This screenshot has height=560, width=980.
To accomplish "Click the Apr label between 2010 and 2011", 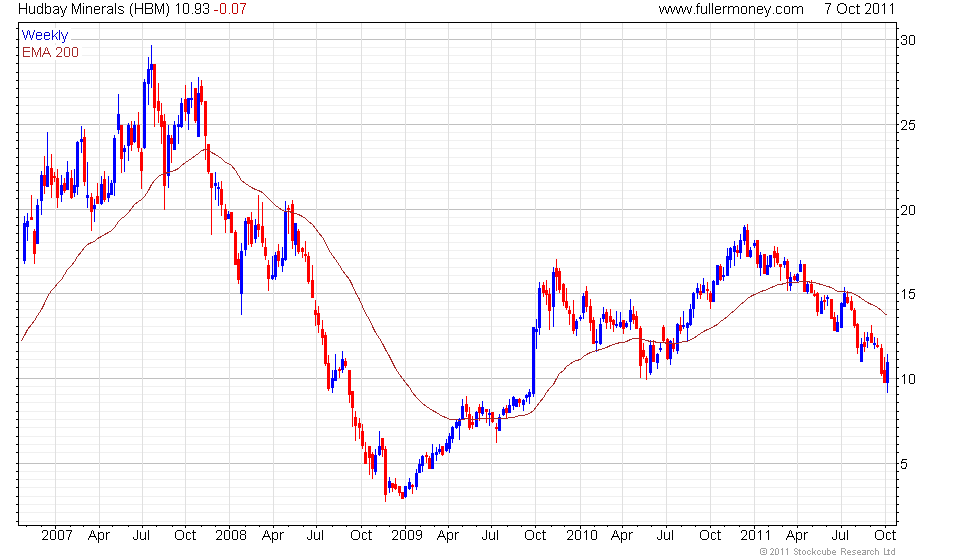I will tap(621, 536).
